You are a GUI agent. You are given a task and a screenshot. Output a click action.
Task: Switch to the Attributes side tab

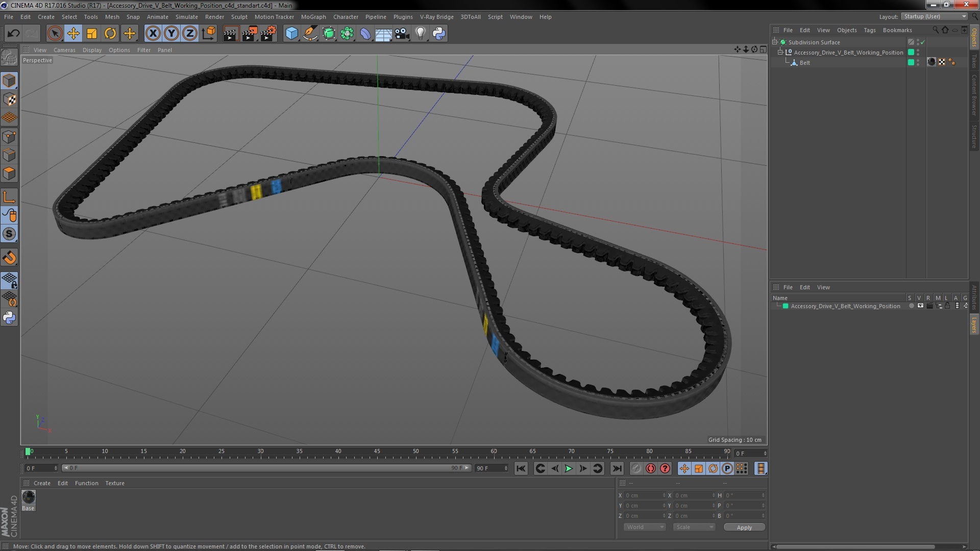[974, 297]
